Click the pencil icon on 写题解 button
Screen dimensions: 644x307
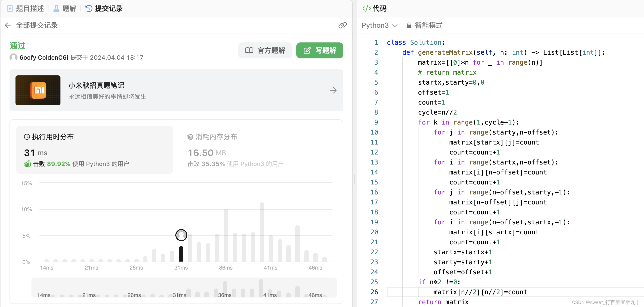pos(307,50)
